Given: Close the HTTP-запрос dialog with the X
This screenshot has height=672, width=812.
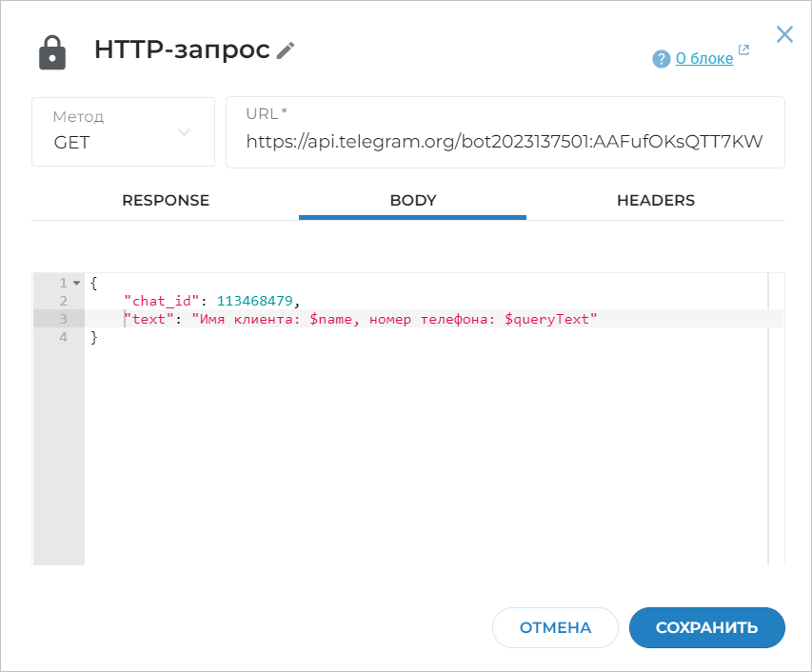Looking at the screenshot, I should pos(784,33).
